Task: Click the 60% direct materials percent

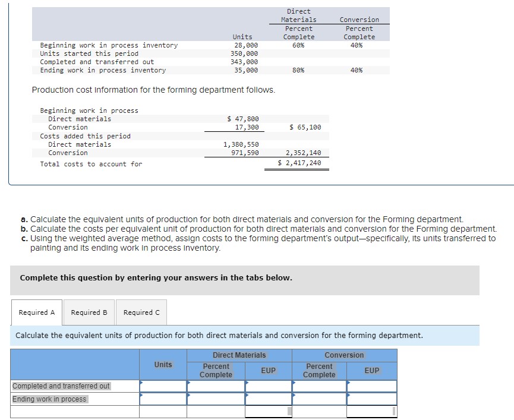Action: (298, 45)
